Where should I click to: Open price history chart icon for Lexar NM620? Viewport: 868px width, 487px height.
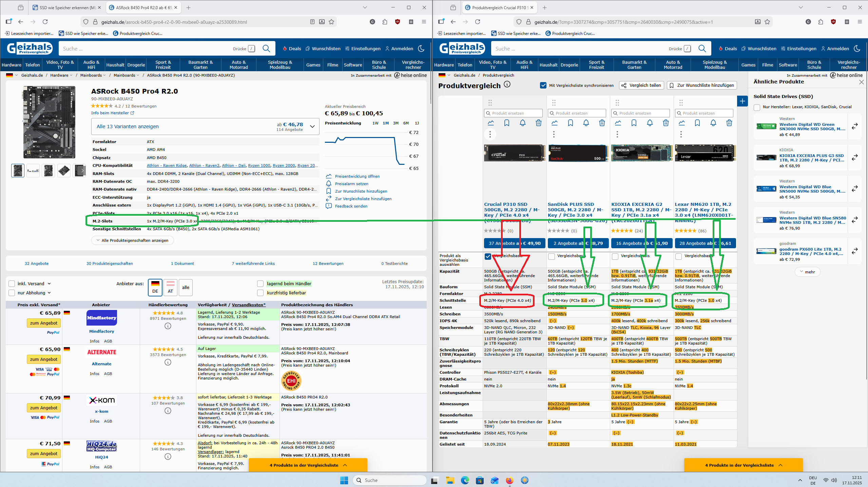[681, 123]
